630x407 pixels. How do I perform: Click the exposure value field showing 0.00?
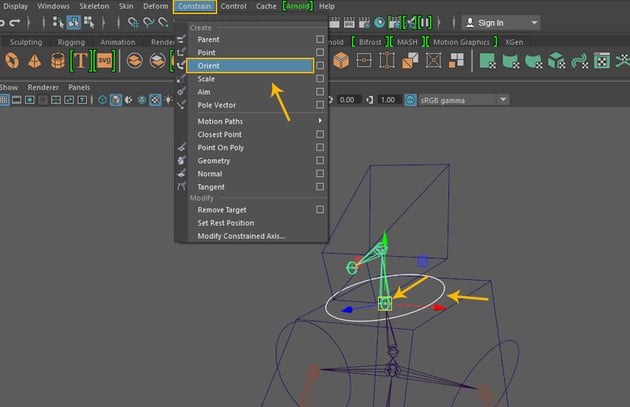click(348, 100)
